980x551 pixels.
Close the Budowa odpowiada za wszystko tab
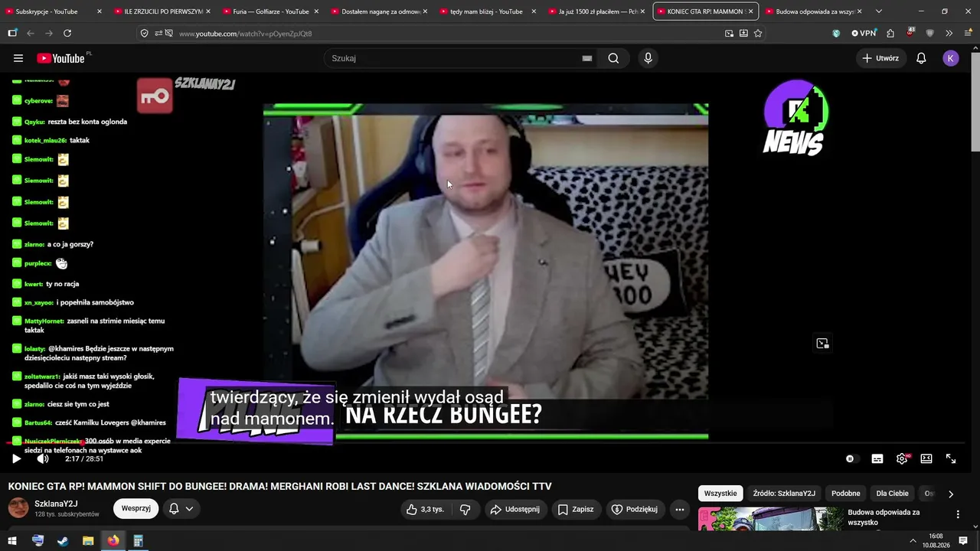tap(860, 11)
